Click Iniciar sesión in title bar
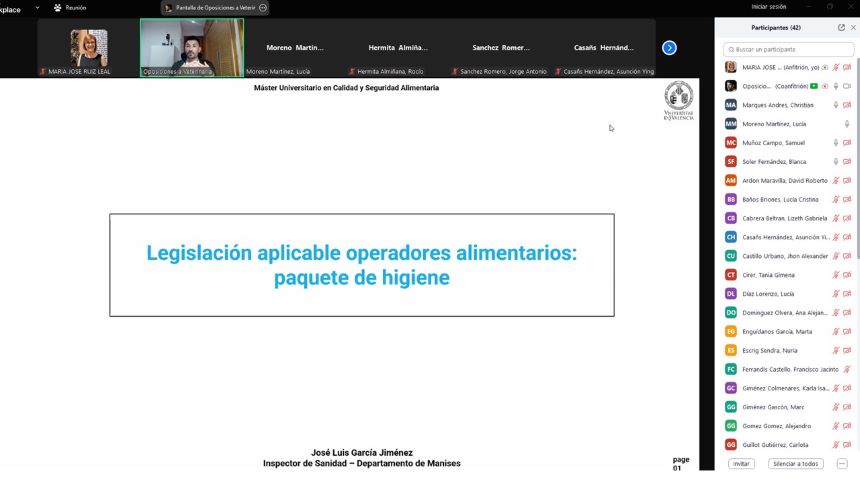This screenshot has height=484, width=860. point(768,6)
